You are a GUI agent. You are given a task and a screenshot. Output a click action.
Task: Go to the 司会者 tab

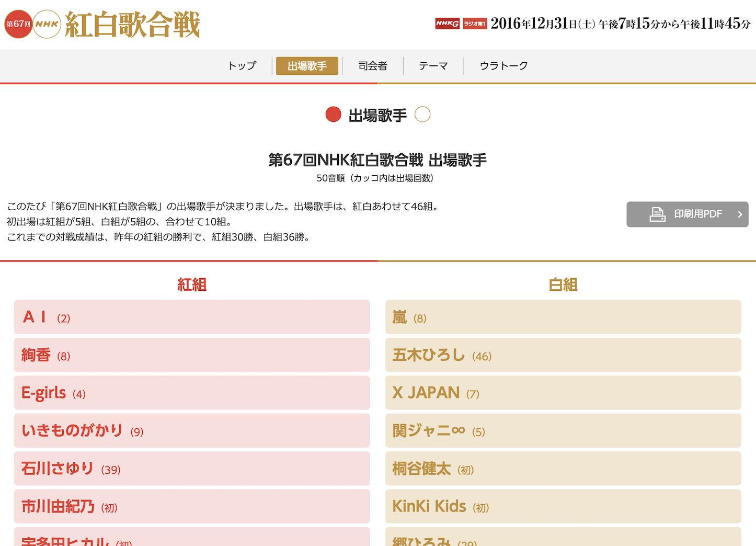click(x=372, y=66)
